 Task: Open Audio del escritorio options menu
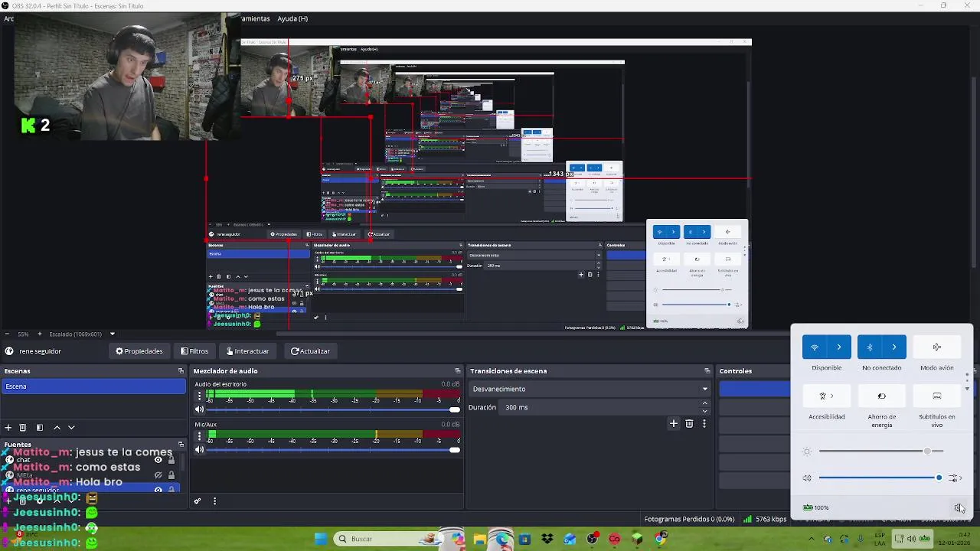pos(200,396)
